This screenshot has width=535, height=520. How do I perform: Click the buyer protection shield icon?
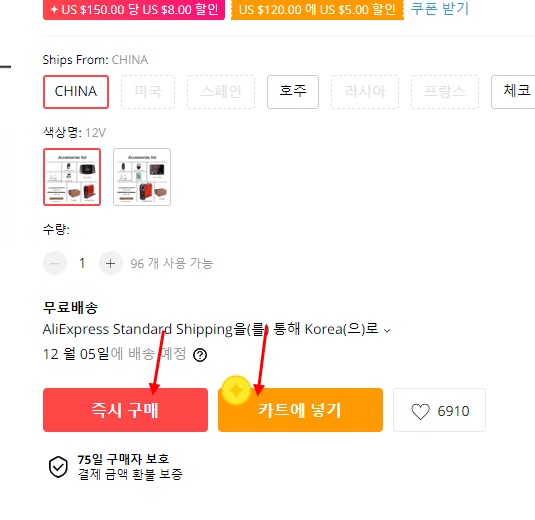(x=58, y=467)
